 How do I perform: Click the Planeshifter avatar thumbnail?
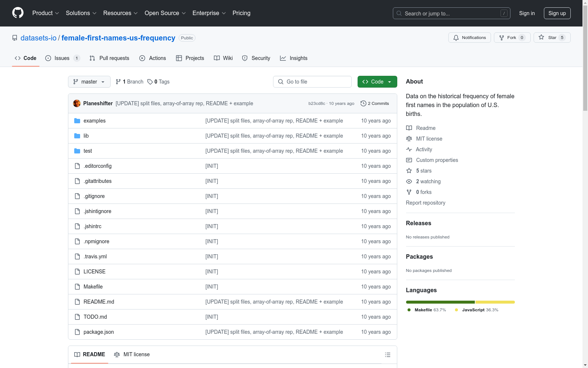tap(77, 103)
